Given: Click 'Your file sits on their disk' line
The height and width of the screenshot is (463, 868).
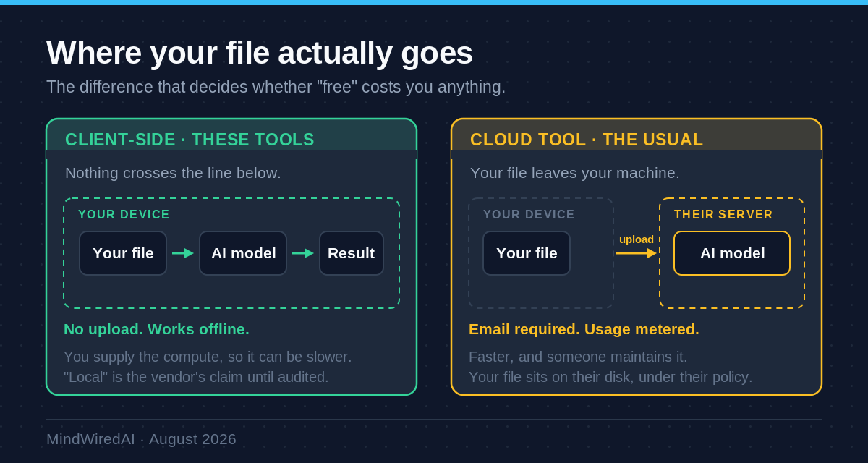Looking at the screenshot, I should point(610,377).
